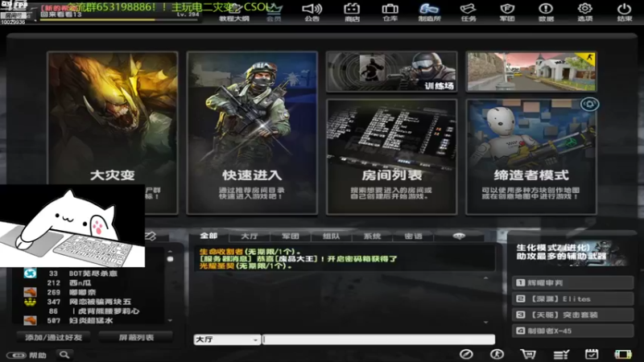The height and width of the screenshot is (362, 644).
Task: Click the player list scrollbar thumb
Action: [x=170, y=259]
